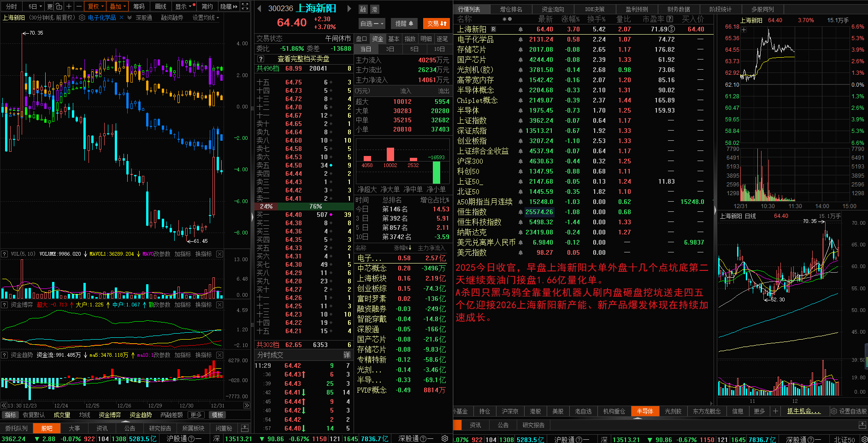The height and width of the screenshot is (443, 868).
Task: Open the 交易 trade button
Action: click(x=437, y=24)
